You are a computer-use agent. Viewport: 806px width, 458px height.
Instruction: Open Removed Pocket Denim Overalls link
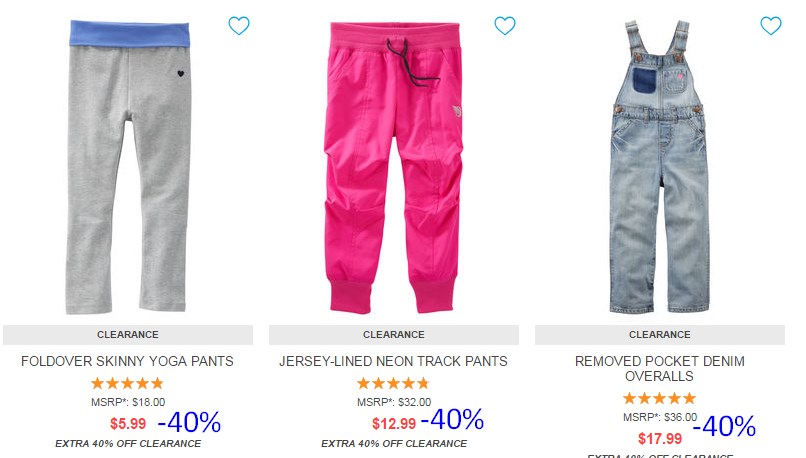point(660,369)
